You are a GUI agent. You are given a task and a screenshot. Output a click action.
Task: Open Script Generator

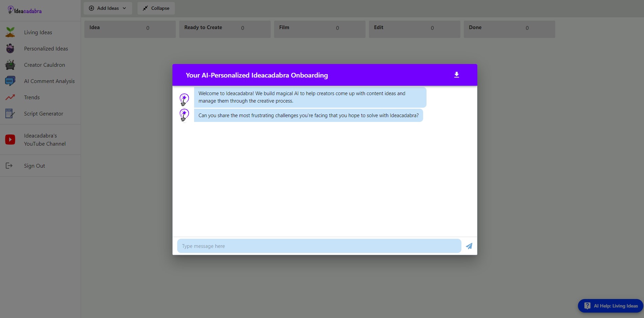pos(44,113)
